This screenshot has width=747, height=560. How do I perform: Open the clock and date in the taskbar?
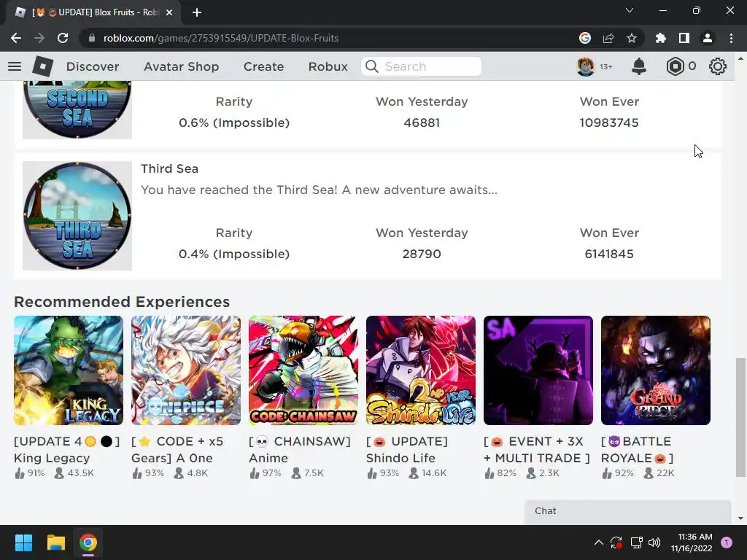pos(692,542)
